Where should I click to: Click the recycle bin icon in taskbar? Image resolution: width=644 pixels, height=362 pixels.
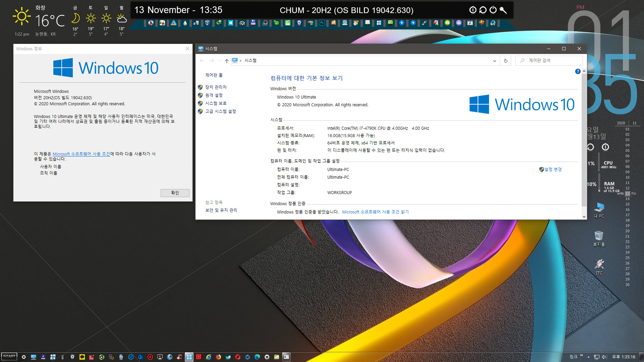[x=62, y=357]
